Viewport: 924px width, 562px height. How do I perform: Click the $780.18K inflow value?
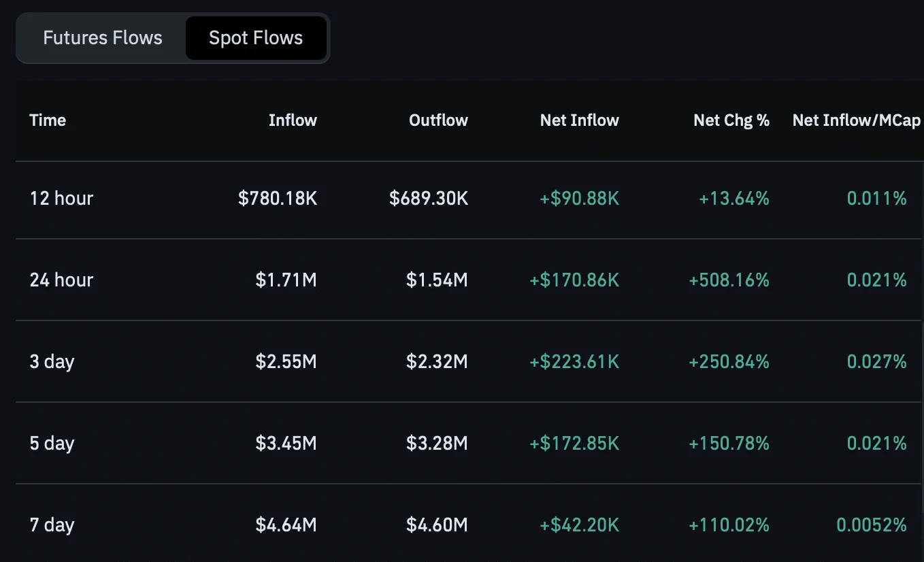click(x=278, y=199)
